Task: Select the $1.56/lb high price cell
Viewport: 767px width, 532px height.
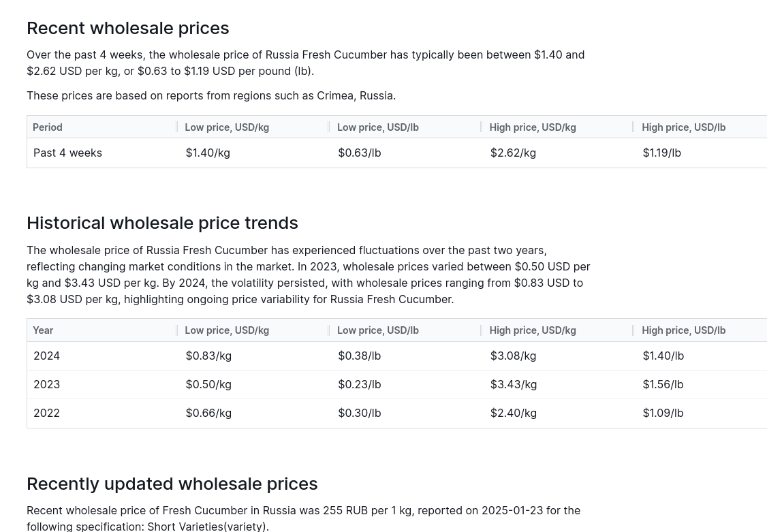Action: point(663,384)
